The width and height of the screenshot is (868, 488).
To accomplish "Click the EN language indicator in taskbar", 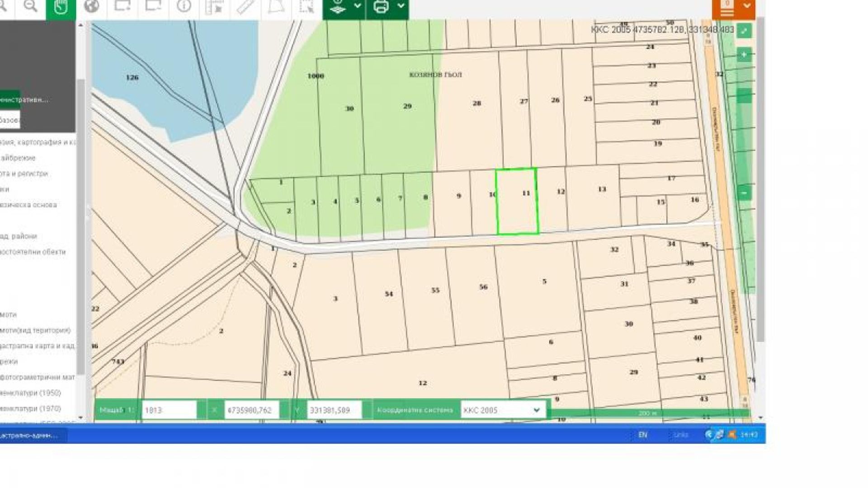I will click(x=642, y=435).
